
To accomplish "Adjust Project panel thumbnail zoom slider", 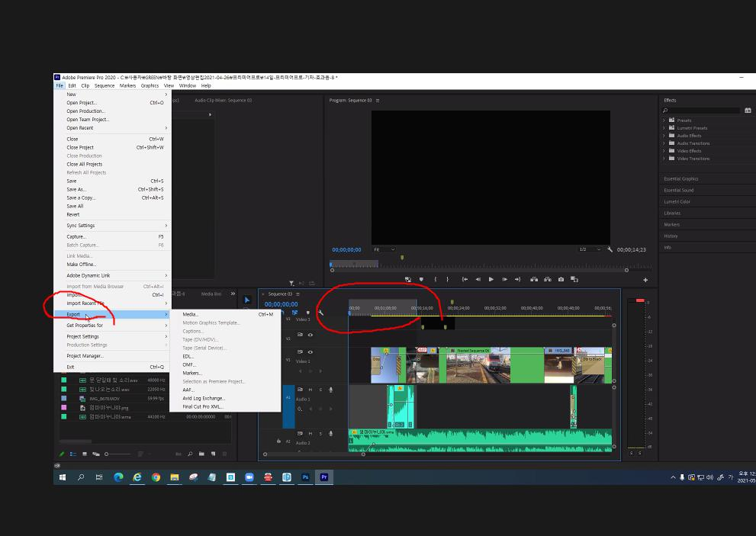I will point(117,454).
